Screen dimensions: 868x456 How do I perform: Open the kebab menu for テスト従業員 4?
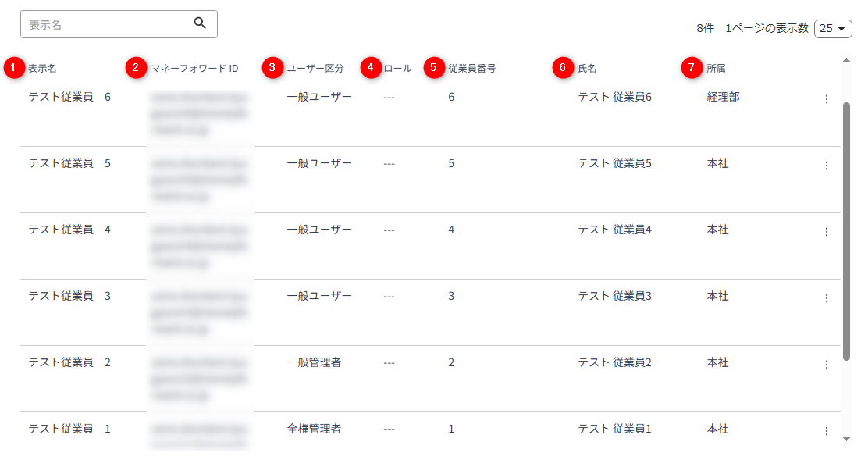pyautogui.click(x=827, y=232)
